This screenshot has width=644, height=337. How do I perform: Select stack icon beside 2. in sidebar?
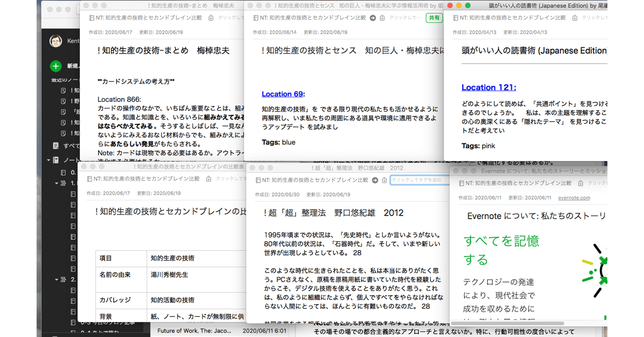pos(63,279)
